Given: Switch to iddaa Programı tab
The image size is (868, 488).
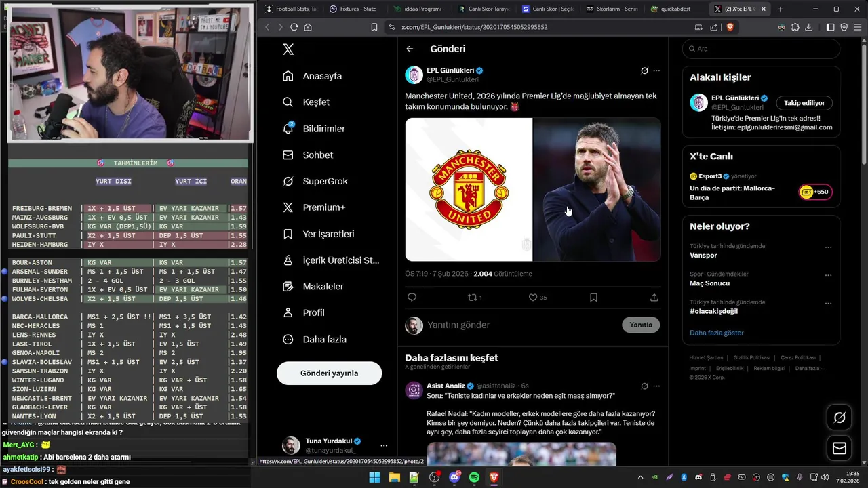Looking at the screenshot, I should (x=418, y=9).
